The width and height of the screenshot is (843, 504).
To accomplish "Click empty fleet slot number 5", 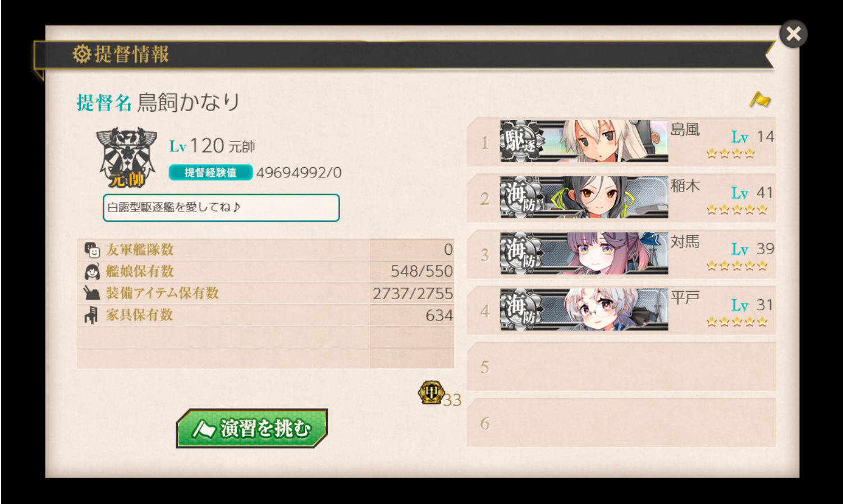I will point(621,366).
